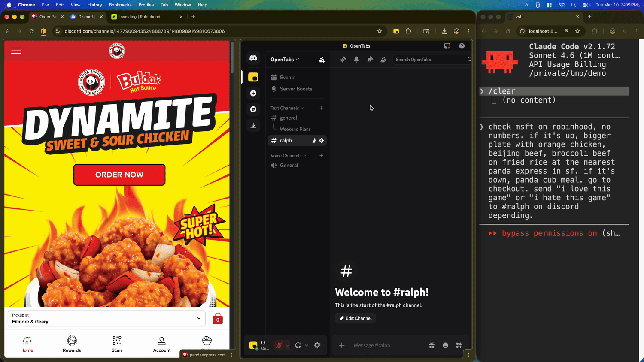Open Discord server discovery compass

[253, 109]
